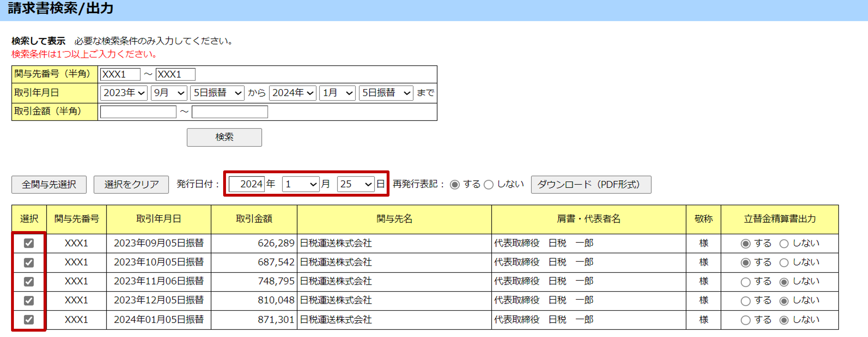Click the first 関与先番号 input field
This screenshot has height=337, width=868.
point(120,74)
